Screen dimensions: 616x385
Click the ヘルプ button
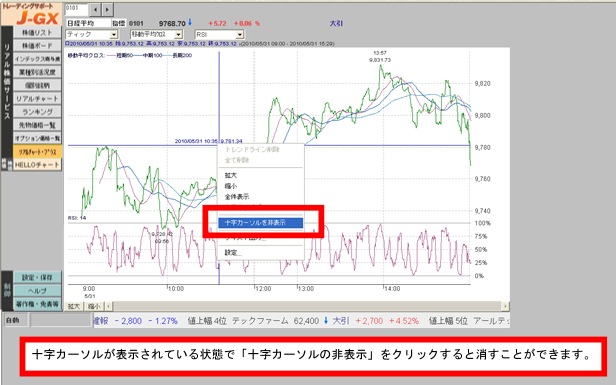pos(37,291)
